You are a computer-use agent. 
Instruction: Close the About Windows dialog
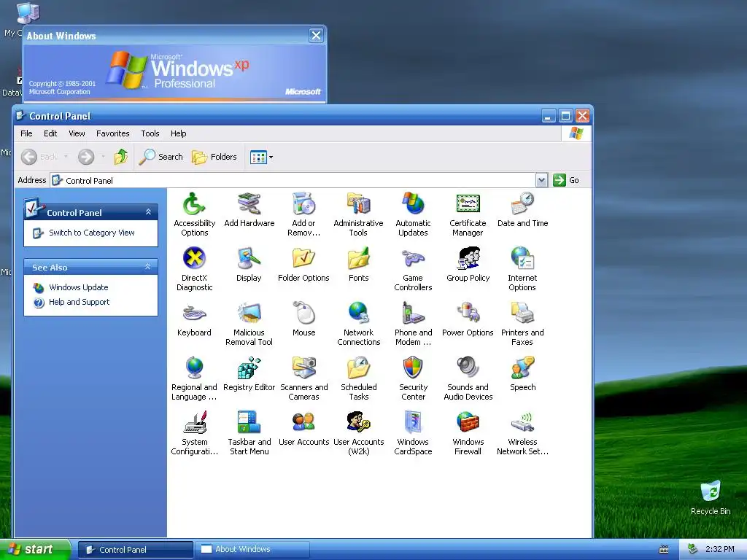click(316, 35)
